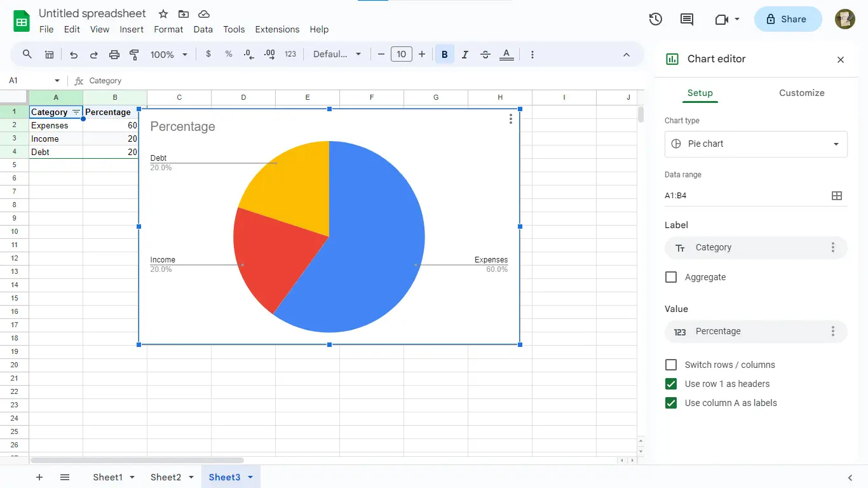Click the print icon in toolbar

pyautogui.click(x=114, y=55)
